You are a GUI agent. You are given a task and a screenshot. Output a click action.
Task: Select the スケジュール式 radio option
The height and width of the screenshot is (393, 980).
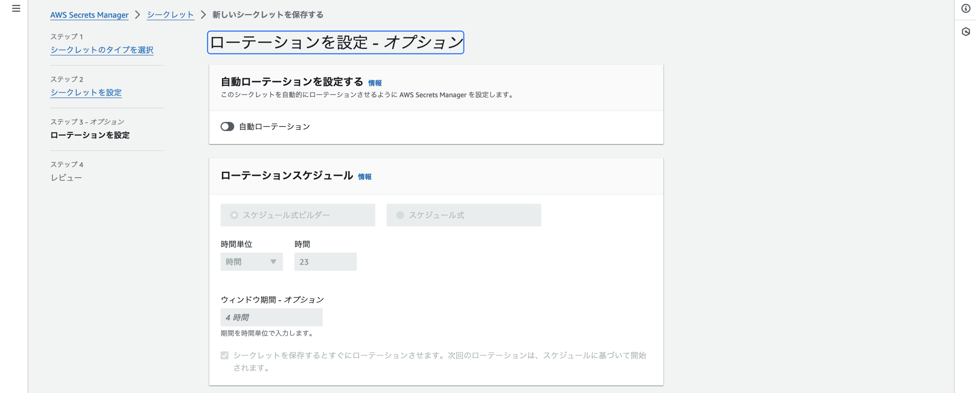coord(400,215)
